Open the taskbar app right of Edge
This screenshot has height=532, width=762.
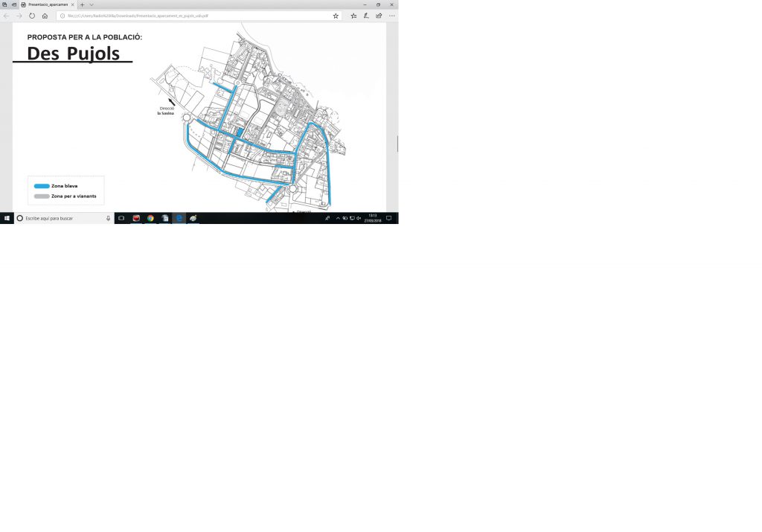click(193, 218)
